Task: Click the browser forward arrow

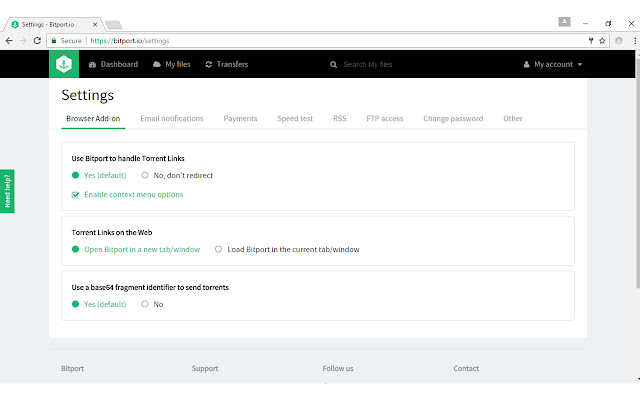Action: point(23,41)
